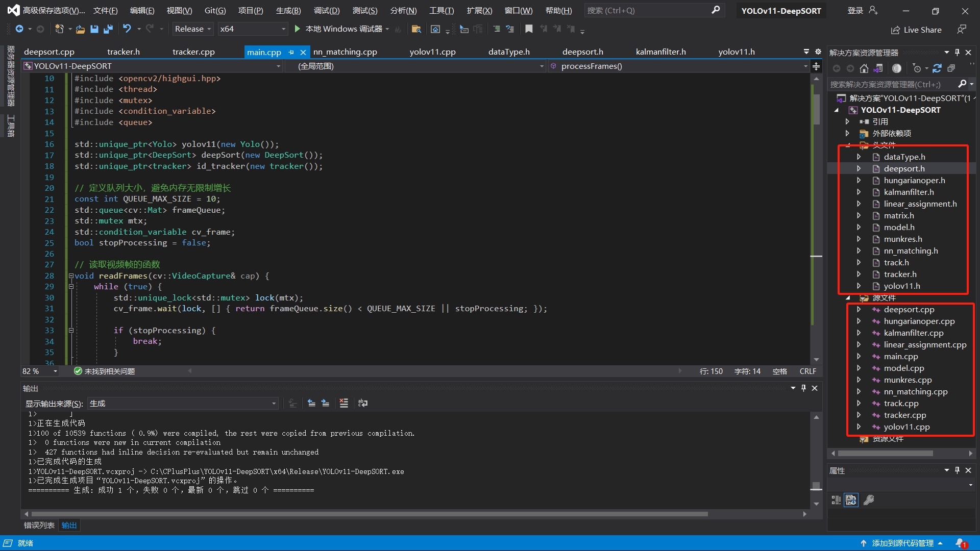Click add to source control in status bar
Image resolution: width=980 pixels, height=551 pixels.
pyautogui.click(x=902, y=543)
